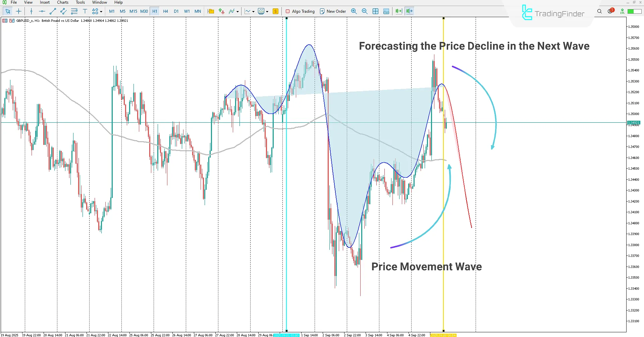Screen dimensions: 644x337
Task: Open the Insert menu
Action: coord(45,2)
